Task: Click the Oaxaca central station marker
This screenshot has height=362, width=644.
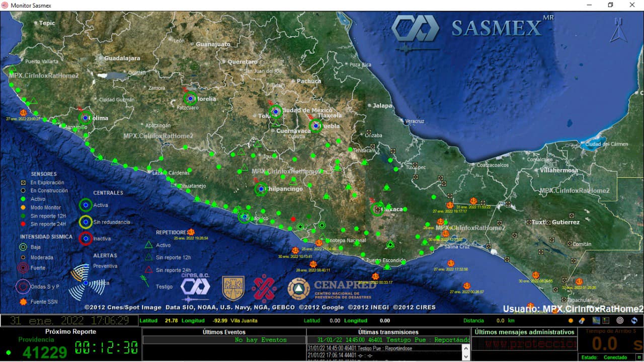Action: coord(378,209)
